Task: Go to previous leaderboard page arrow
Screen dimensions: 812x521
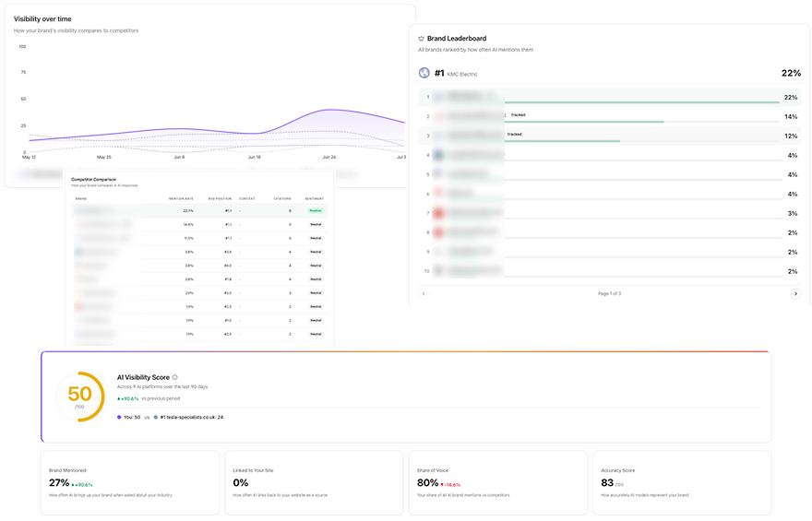Action: pos(424,293)
